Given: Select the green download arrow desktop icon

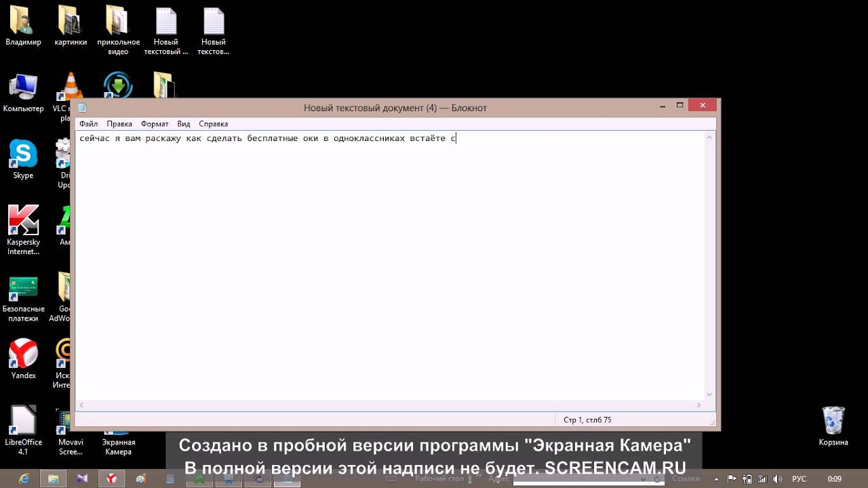Looking at the screenshot, I should point(118,85).
